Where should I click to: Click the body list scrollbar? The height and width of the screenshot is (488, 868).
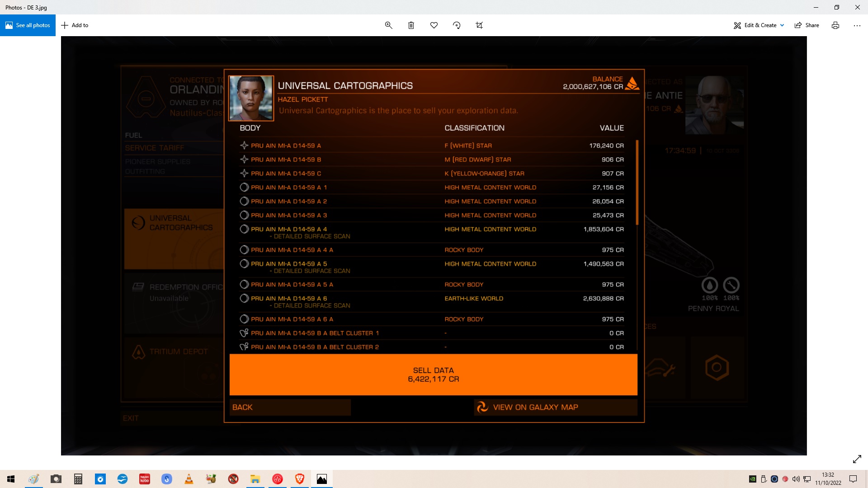coord(637,183)
